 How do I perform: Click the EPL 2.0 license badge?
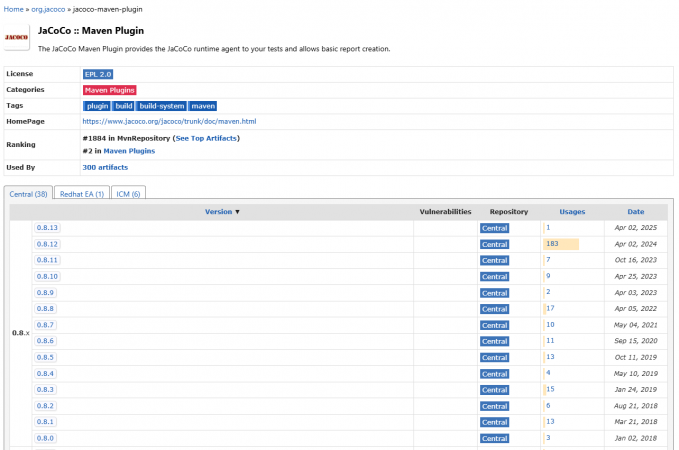[x=98, y=74]
